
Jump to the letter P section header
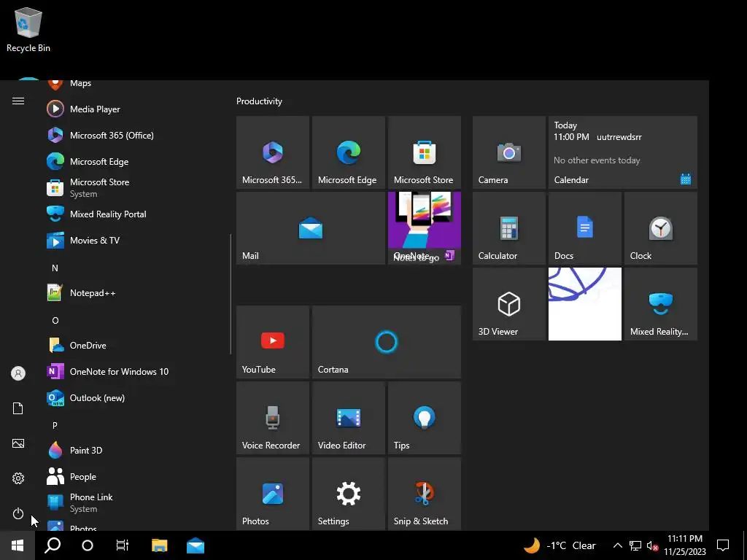55,425
